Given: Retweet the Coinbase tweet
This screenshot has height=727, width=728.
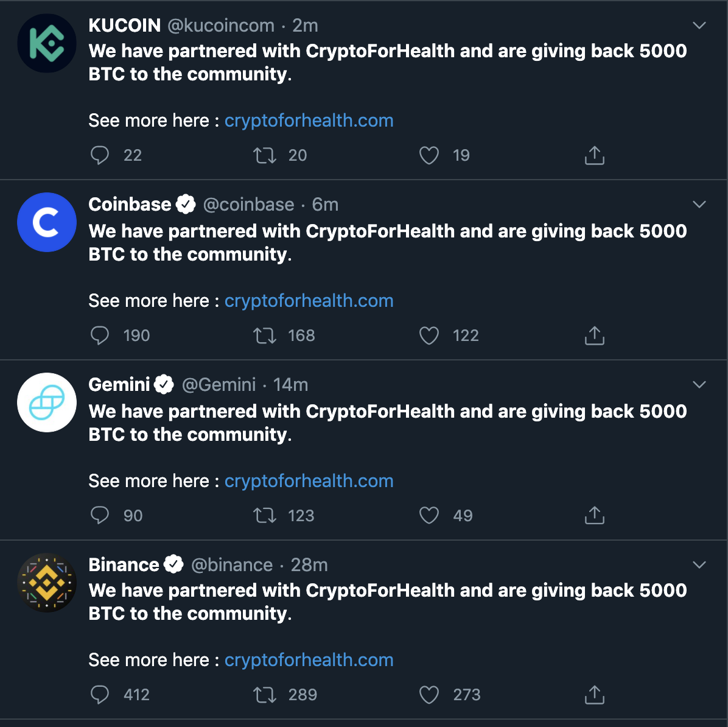Looking at the screenshot, I should (265, 335).
